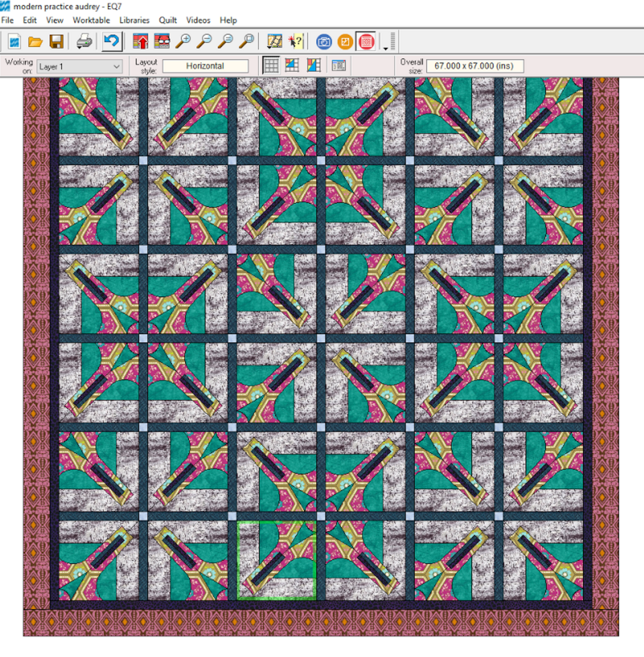
Task: Expand the Working on Layer 1 dropdown
Action: coord(116,67)
